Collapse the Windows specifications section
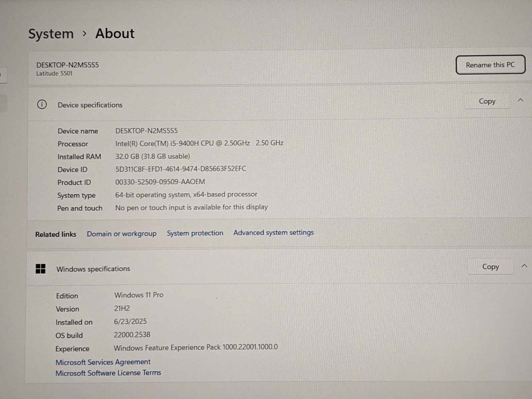 click(524, 266)
